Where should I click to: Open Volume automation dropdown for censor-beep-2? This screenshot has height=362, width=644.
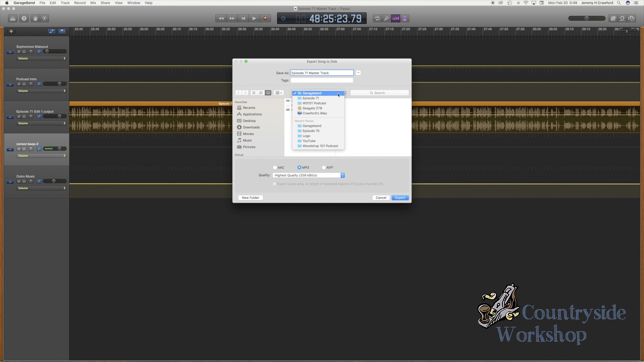click(x=42, y=156)
